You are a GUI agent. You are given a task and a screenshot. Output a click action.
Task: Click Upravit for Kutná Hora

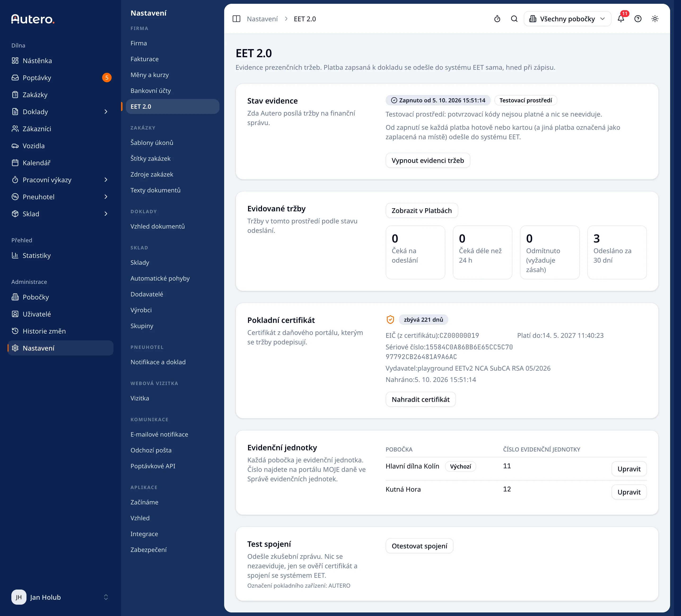(629, 492)
